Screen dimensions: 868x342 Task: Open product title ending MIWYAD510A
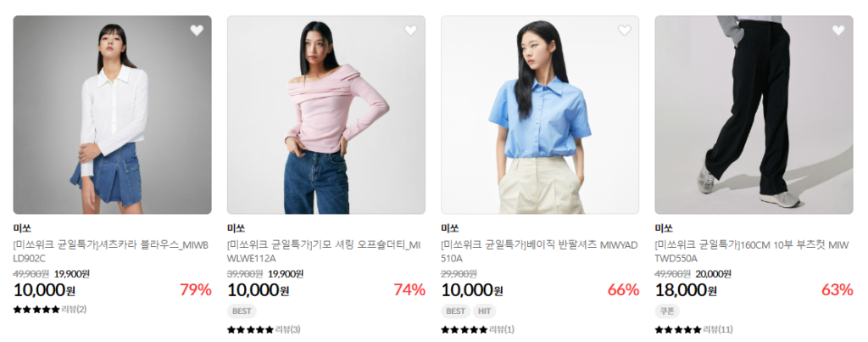[539, 252]
